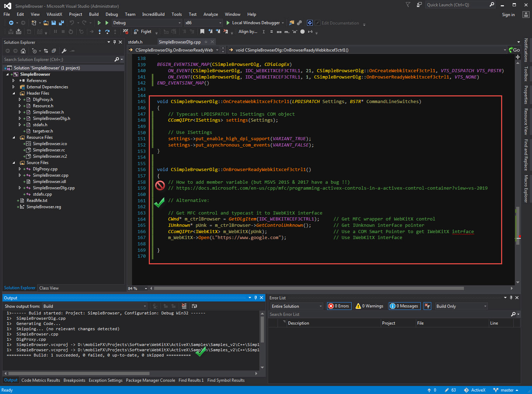Viewport: 532px width, 394px height.
Task: Open the Build menu
Action: 94,14
